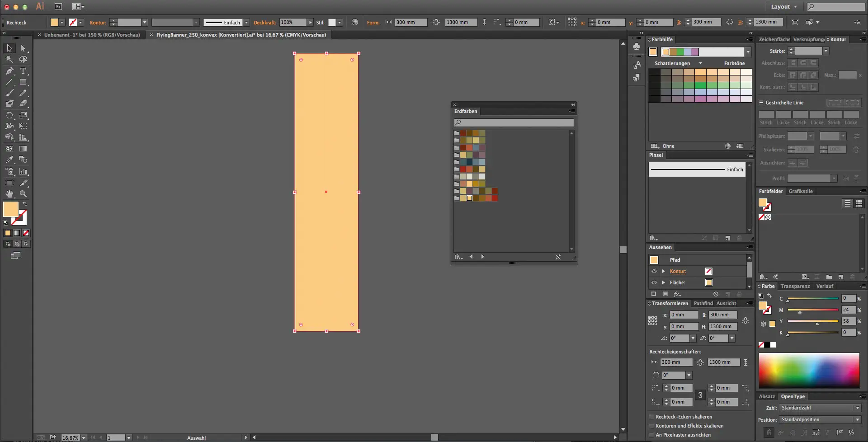Select the Direct Selection tool
This screenshot has height=442, width=868.
(23, 48)
